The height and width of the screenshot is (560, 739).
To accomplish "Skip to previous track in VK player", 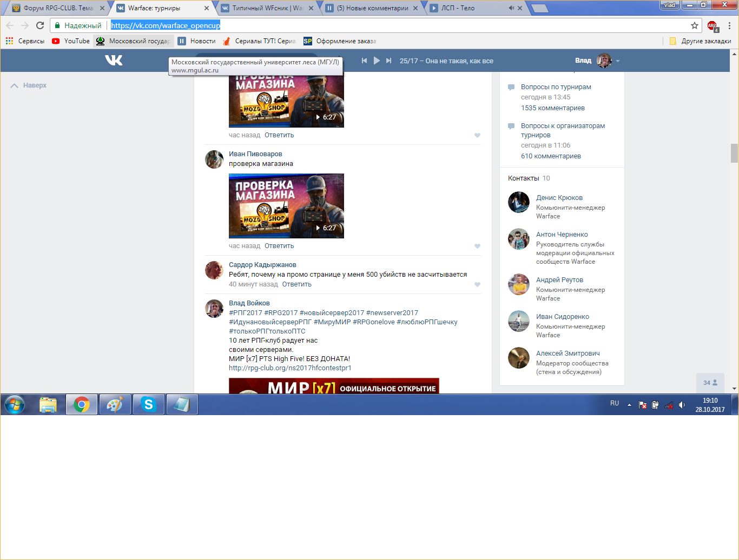I will 365,61.
